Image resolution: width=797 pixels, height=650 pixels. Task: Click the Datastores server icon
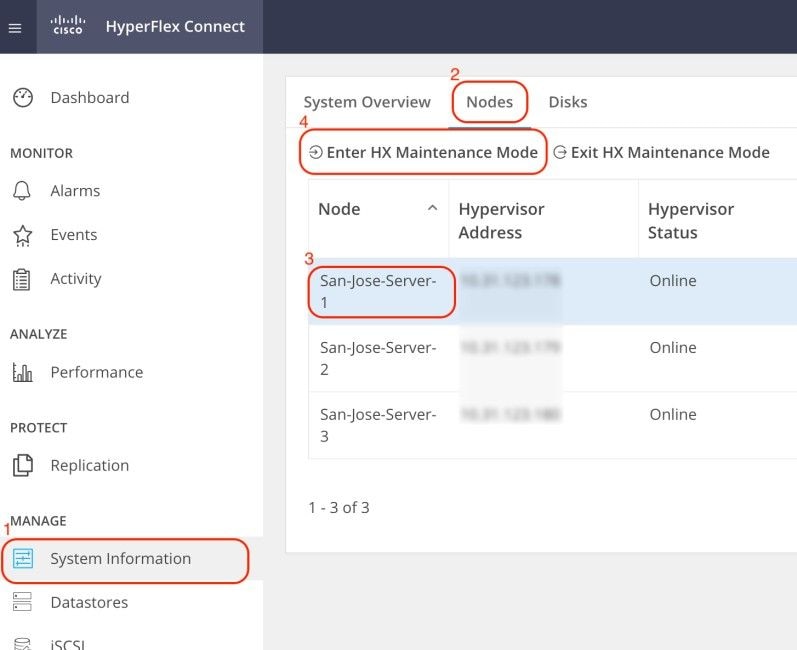tap(22, 602)
